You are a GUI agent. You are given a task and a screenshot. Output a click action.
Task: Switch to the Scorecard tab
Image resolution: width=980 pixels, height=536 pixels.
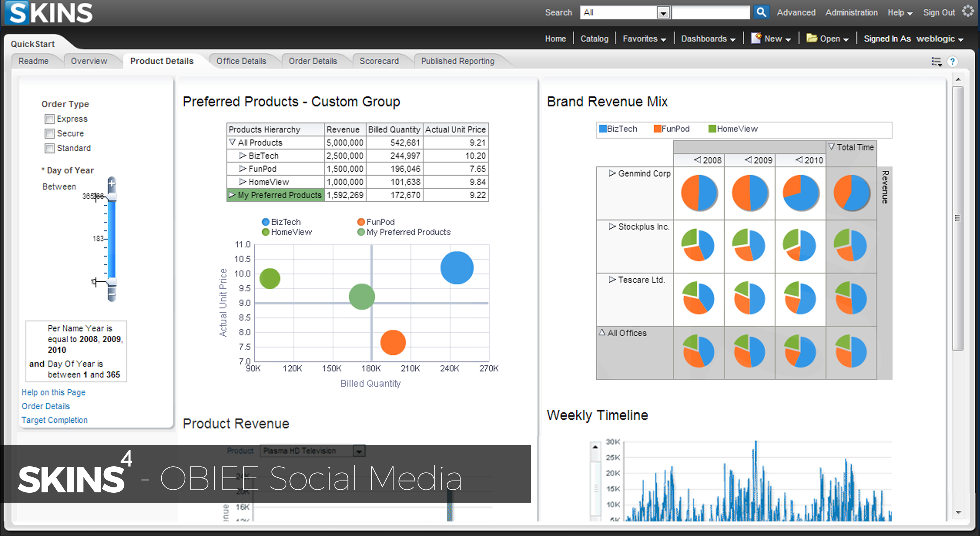(x=379, y=61)
